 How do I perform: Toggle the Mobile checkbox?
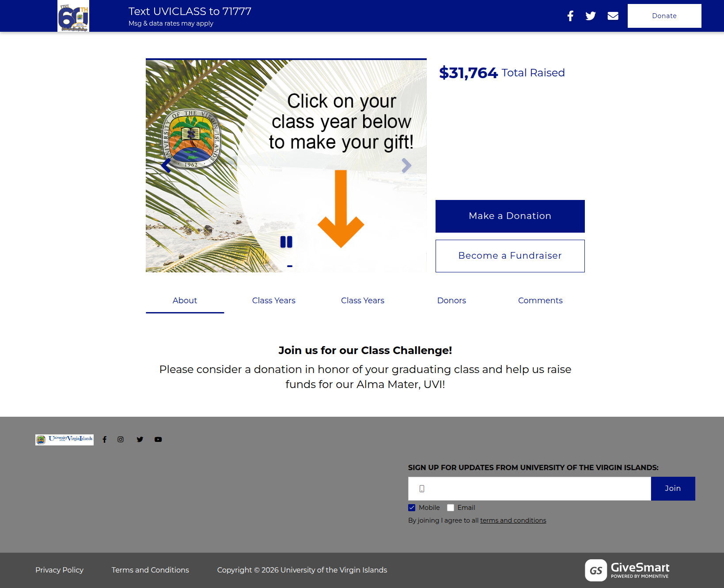[x=412, y=508]
